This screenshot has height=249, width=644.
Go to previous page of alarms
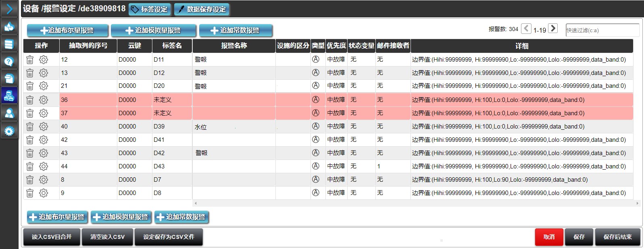tap(526, 29)
